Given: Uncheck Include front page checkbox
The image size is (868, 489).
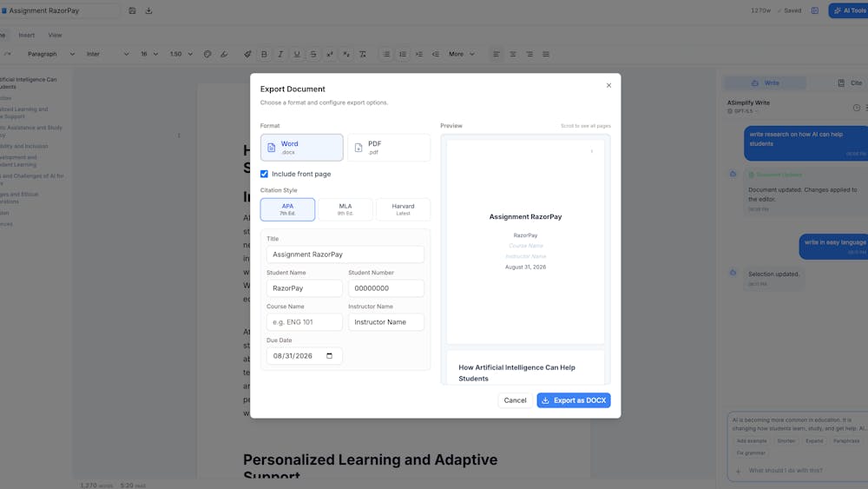Looking at the screenshot, I should coord(264,174).
